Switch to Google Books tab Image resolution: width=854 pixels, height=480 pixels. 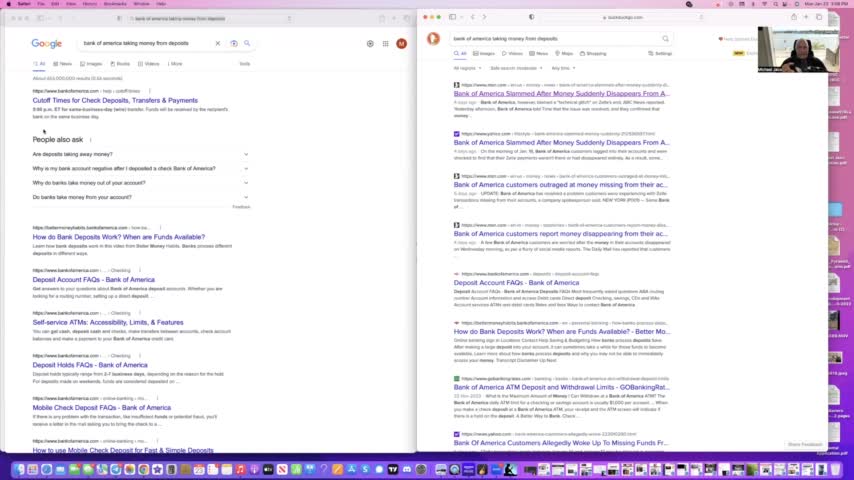(120, 64)
